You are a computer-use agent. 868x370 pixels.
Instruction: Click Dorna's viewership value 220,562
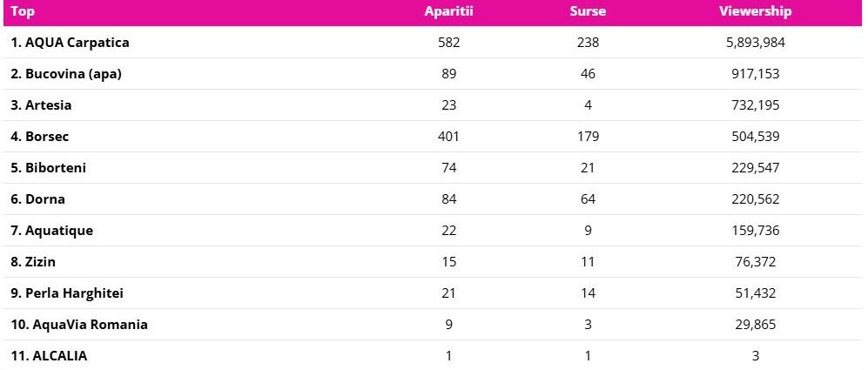click(755, 198)
